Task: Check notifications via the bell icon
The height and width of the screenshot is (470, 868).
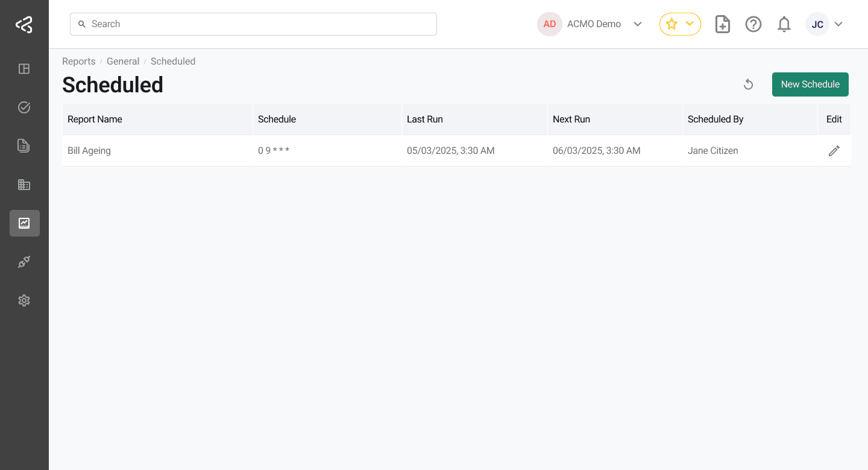Action: (784, 24)
